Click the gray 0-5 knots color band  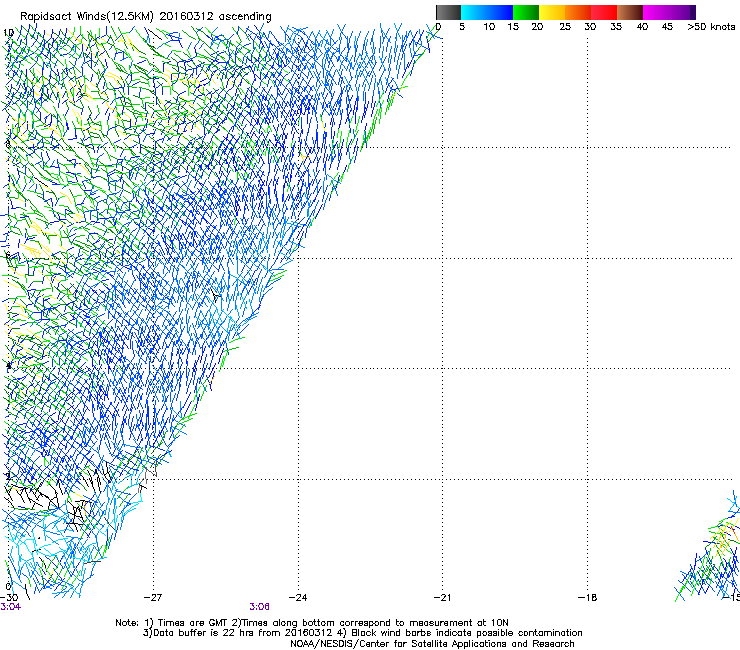[x=448, y=12]
